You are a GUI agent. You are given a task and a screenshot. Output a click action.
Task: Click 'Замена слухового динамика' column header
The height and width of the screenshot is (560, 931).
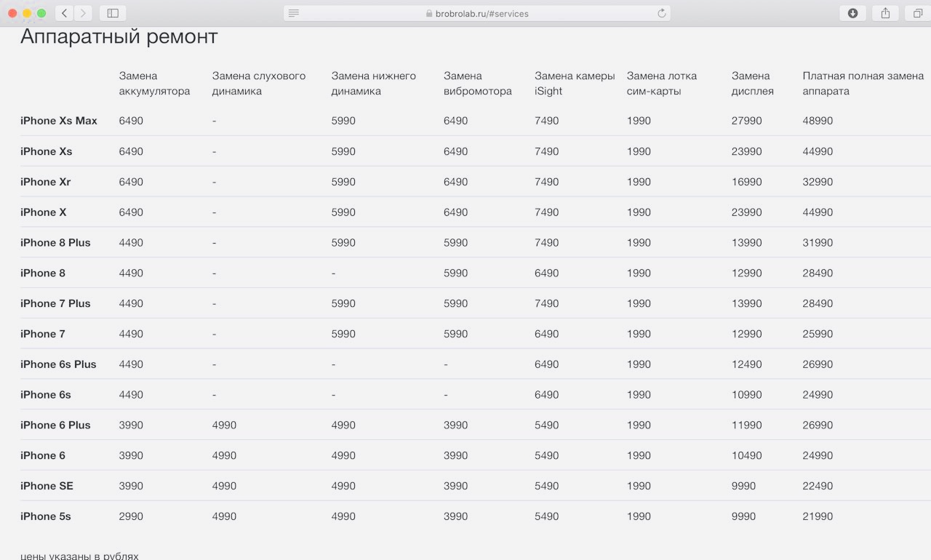(x=259, y=84)
